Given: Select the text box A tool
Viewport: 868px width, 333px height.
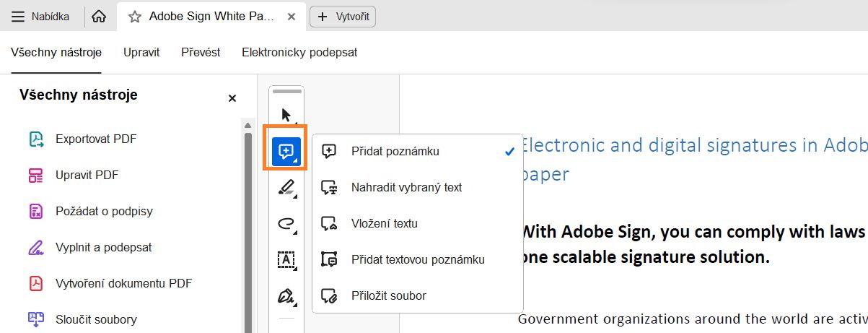Looking at the screenshot, I should coord(286,260).
